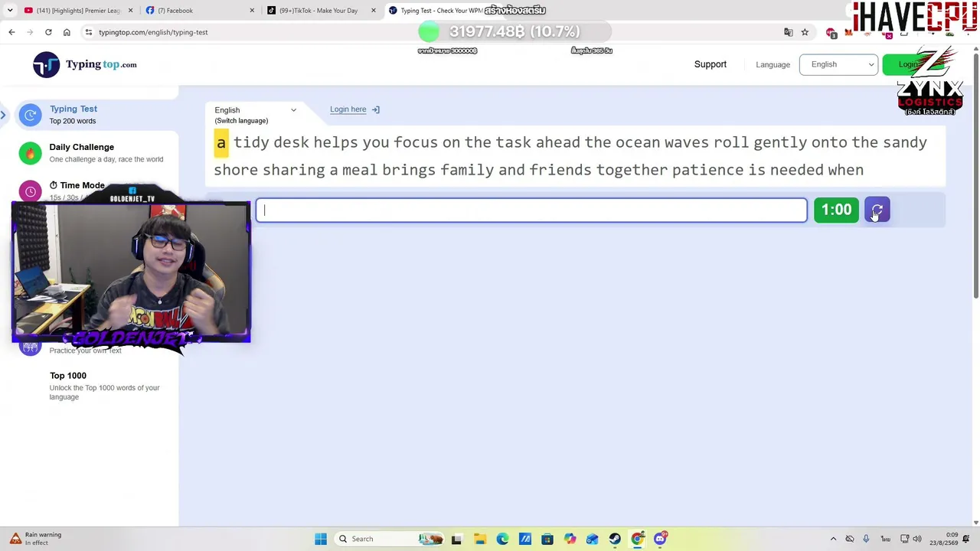Show hidden system tray icons
Viewport: 980px width, 551px height.
coord(834,539)
